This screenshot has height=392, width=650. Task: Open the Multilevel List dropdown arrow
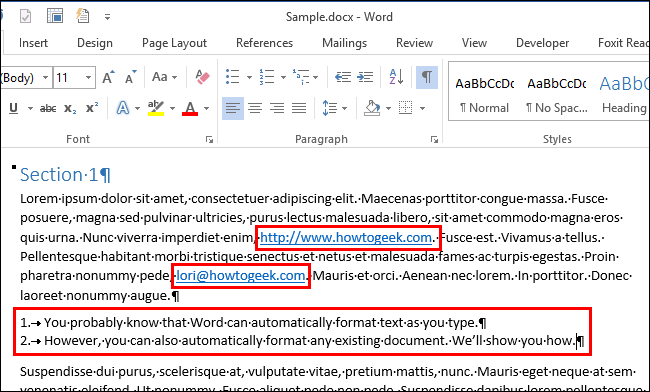(315, 77)
